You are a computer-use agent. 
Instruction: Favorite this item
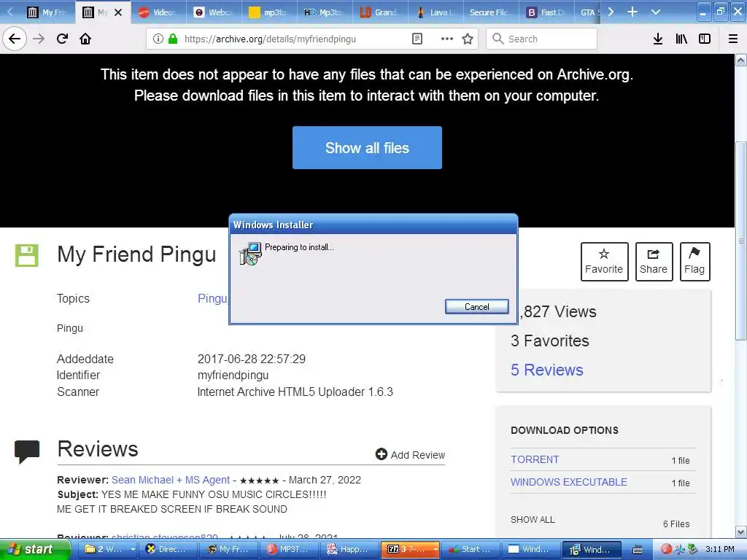pos(604,262)
